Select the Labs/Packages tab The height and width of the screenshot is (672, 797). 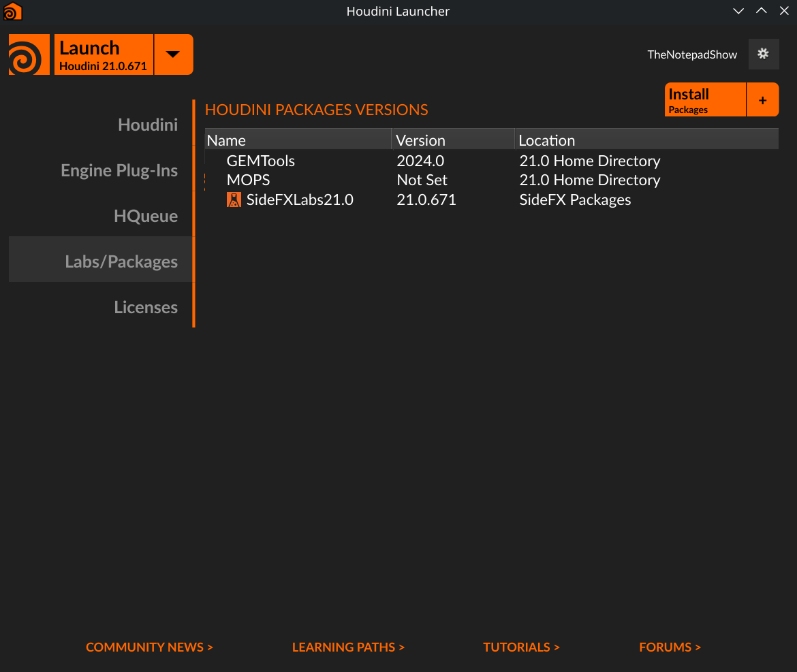pyautogui.click(x=101, y=259)
